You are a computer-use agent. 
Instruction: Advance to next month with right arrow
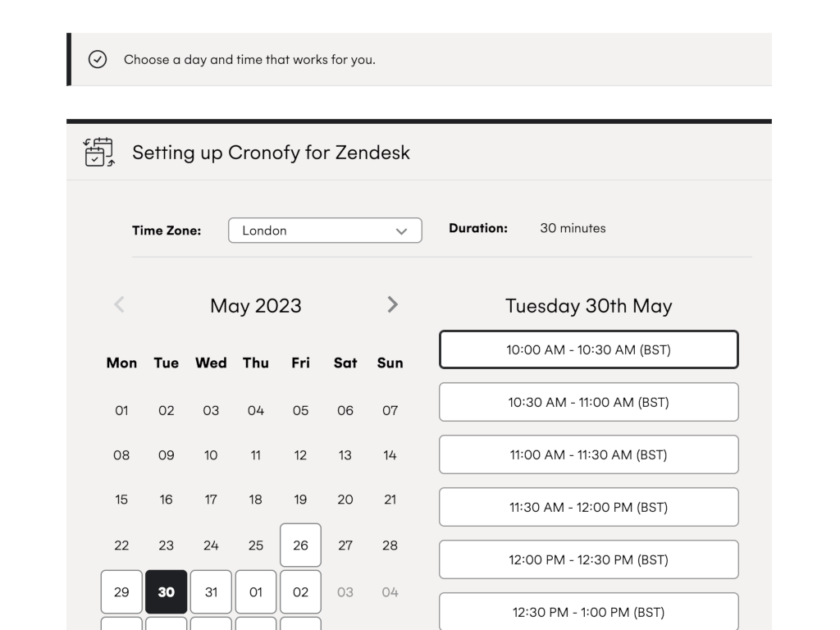pyautogui.click(x=392, y=305)
